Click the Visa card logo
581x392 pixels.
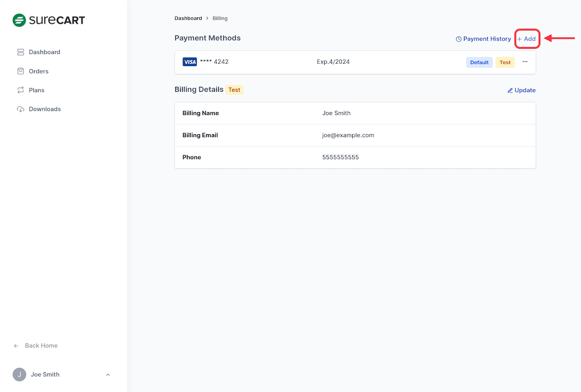coord(190,62)
